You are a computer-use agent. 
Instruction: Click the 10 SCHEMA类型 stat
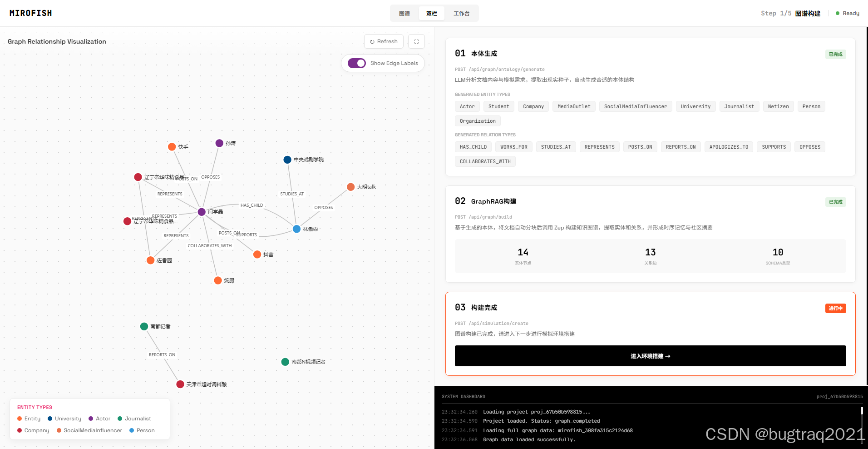tap(778, 256)
